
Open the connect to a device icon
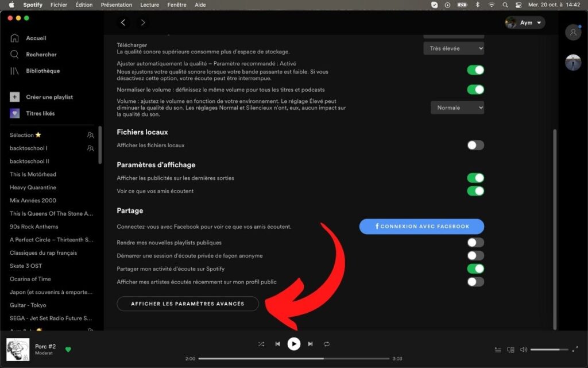click(510, 350)
